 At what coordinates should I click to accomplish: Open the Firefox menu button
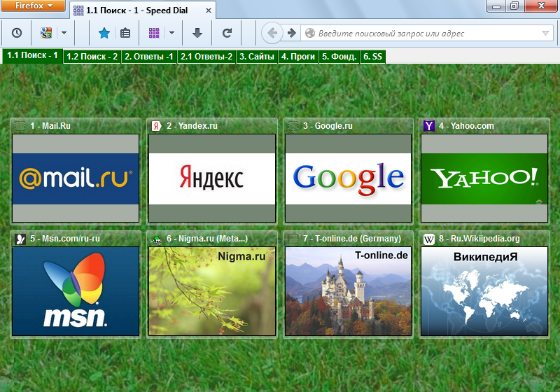(33, 6)
